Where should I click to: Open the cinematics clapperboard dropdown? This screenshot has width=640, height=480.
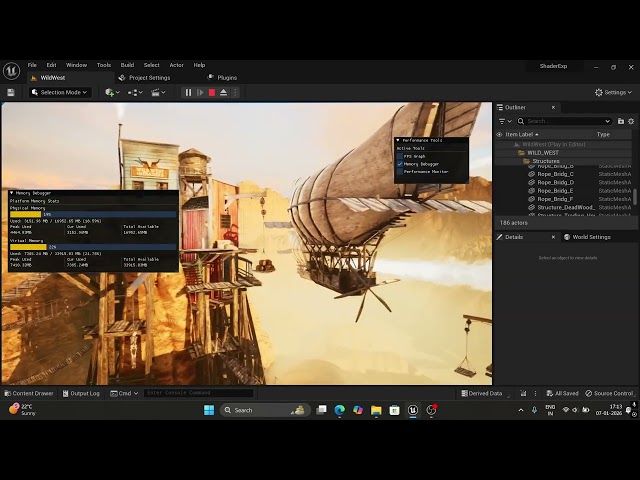point(158,93)
